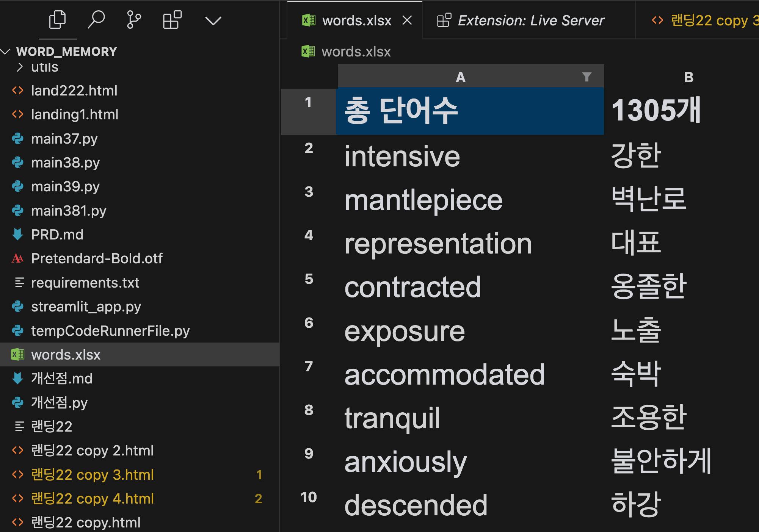Select column B header
759x532 pixels.
tap(688, 77)
